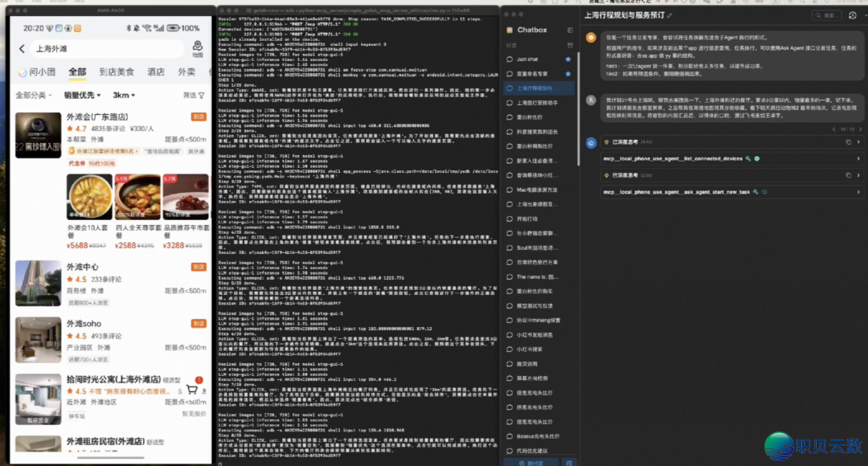Click the Chatbox sidebar scrollbar
The image size is (868, 466).
(x=578, y=108)
